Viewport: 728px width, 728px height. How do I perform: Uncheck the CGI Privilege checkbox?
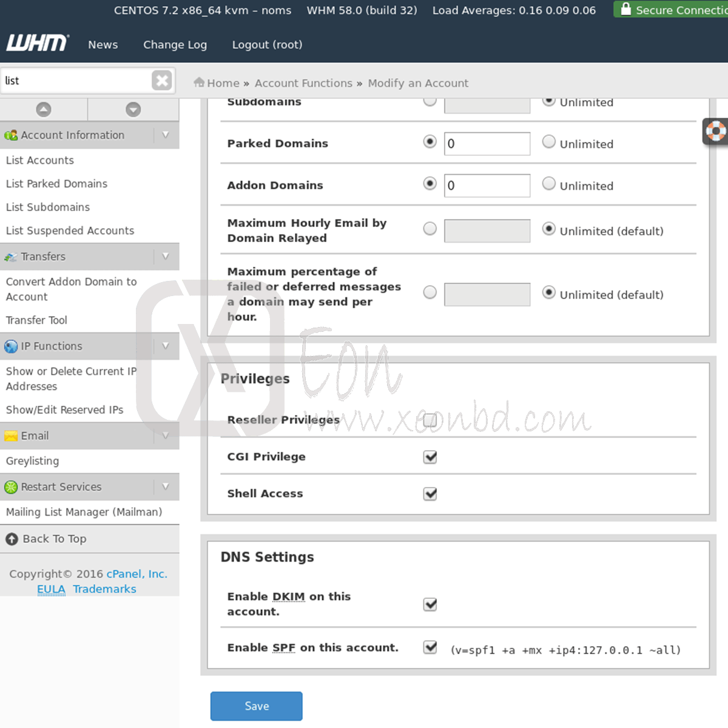[430, 457]
